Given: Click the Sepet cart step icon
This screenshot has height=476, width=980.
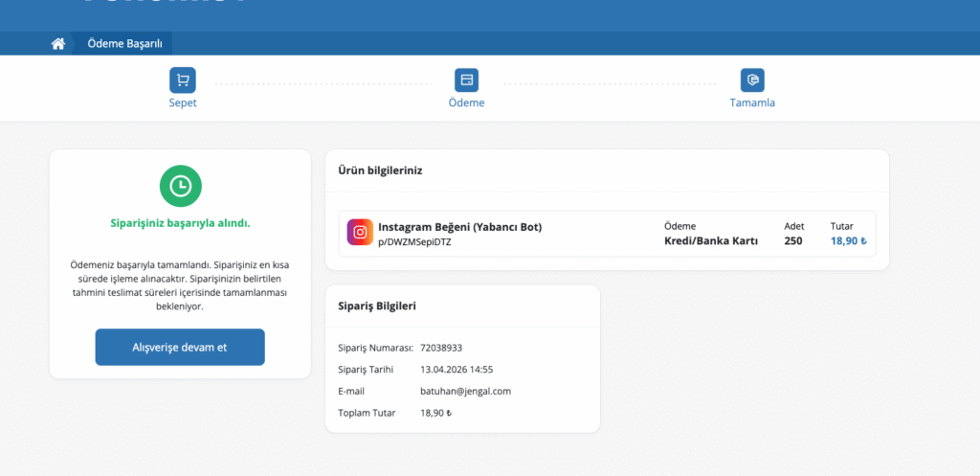Looking at the screenshot, I should pyautogui.click(x=183, y=80).
